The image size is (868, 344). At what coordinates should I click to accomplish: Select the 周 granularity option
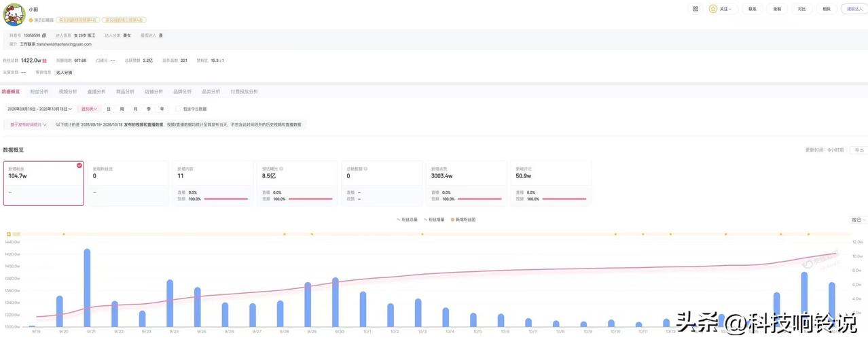click(x=122, y=109)
